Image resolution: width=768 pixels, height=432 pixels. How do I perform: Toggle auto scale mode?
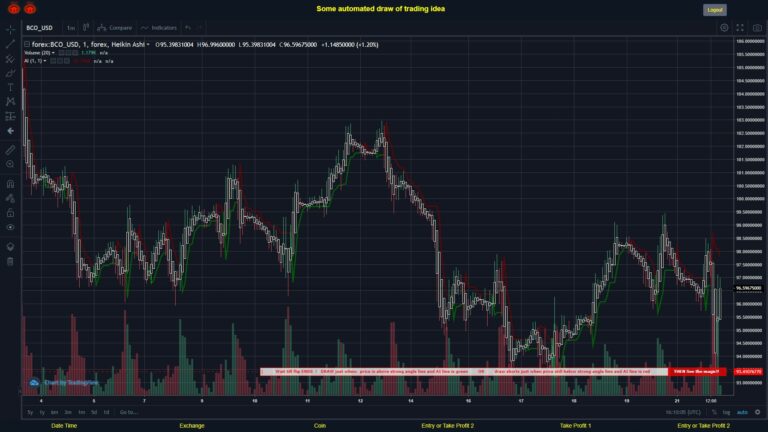click(743, 412)
